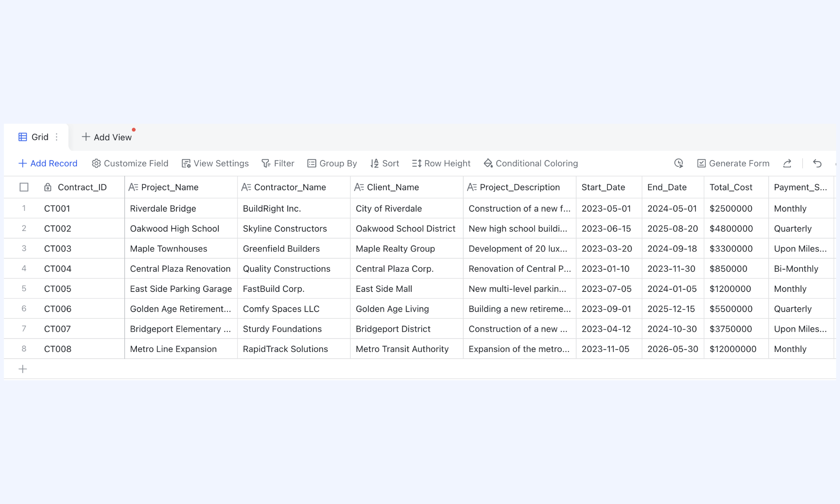Click Comfy Spaces LLC cell

pos(294,309)
